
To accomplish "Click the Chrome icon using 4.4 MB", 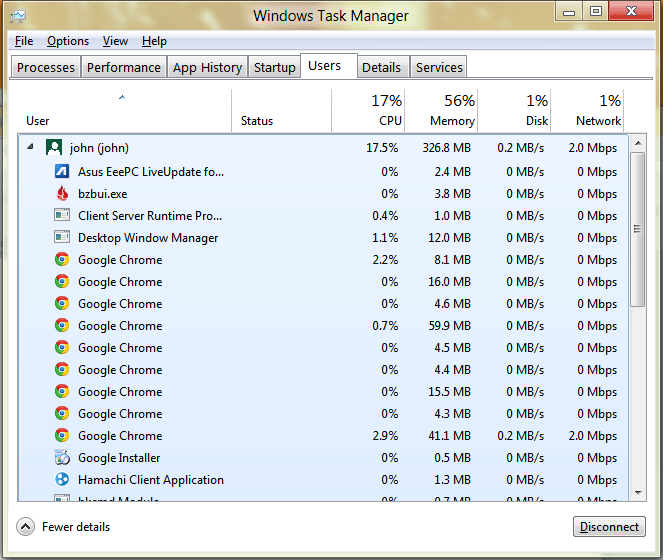I will (x=62, y=369).
